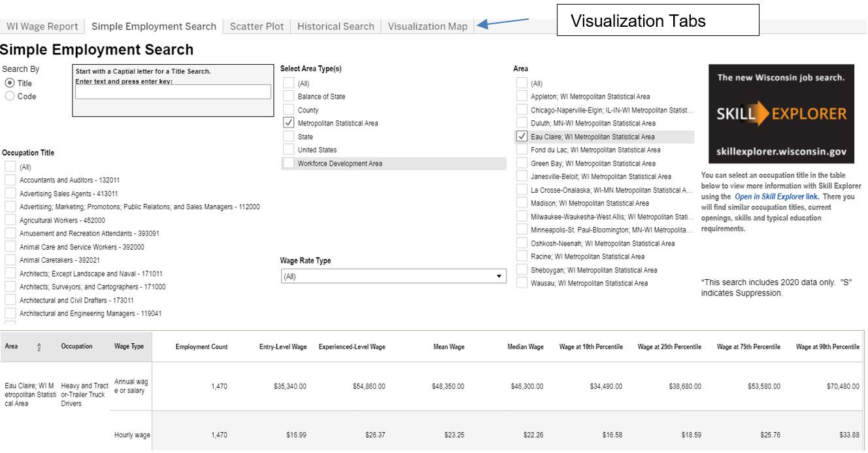Check the Workforce Development Area box
868x453 pixels.
point(288,163)
